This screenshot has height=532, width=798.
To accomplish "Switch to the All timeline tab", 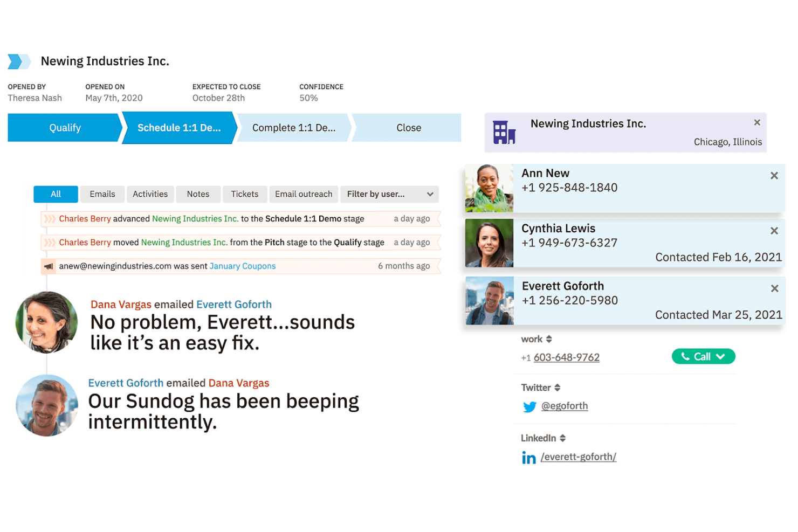I will coord(56,194).
